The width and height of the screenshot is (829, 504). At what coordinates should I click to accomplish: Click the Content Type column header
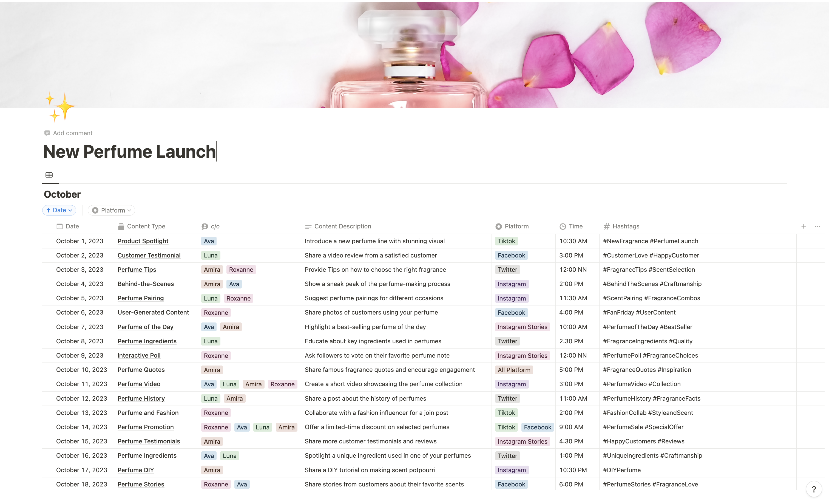click(146, 226)
